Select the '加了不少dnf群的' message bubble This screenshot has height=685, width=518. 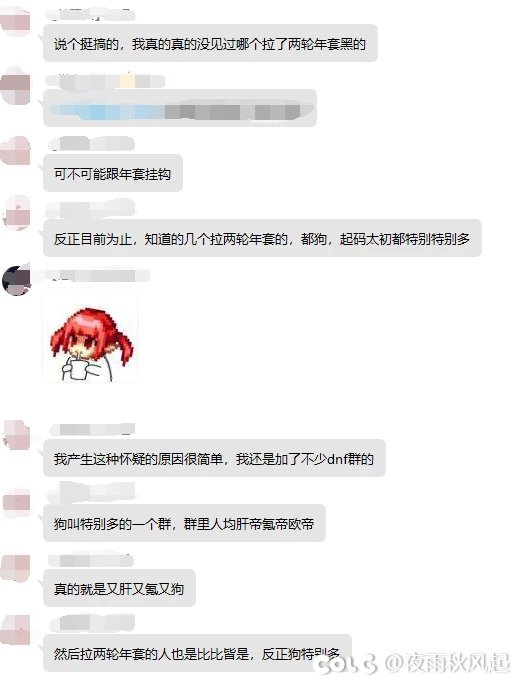214,458
